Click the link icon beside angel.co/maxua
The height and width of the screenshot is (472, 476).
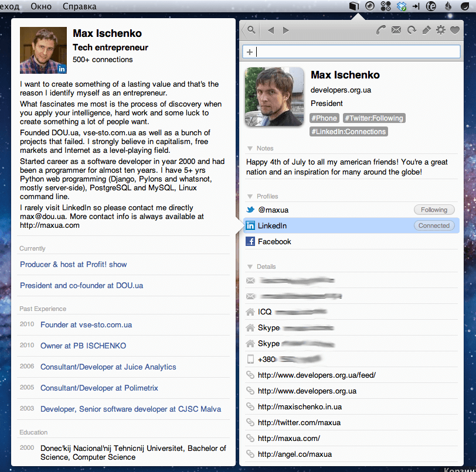(250, 454)
